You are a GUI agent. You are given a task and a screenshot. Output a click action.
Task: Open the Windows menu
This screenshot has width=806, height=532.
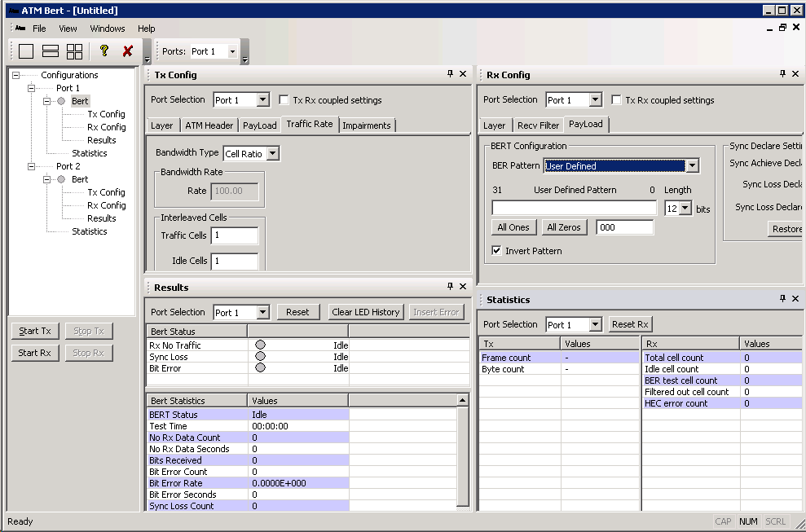108,29
